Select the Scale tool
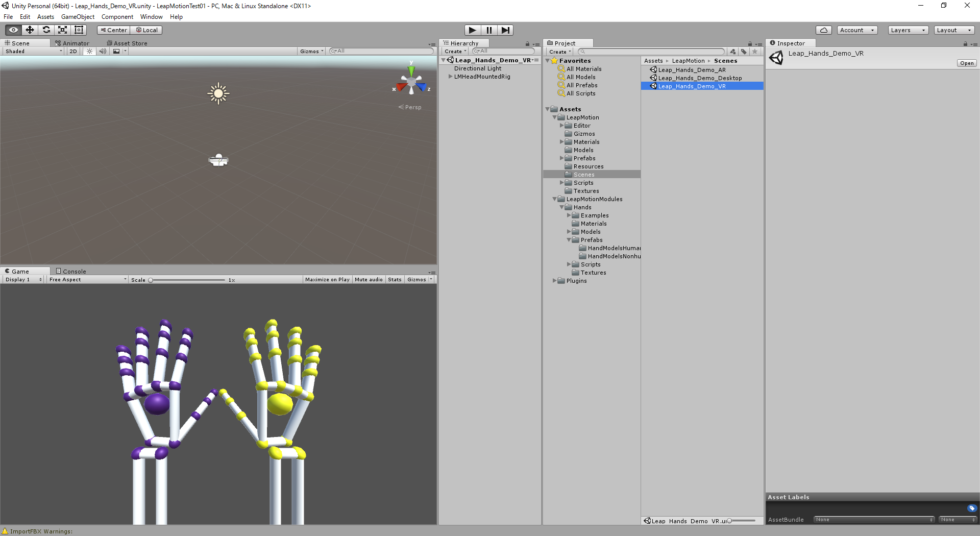This screenshot has height=536, width=980. (x=62, y=30)
